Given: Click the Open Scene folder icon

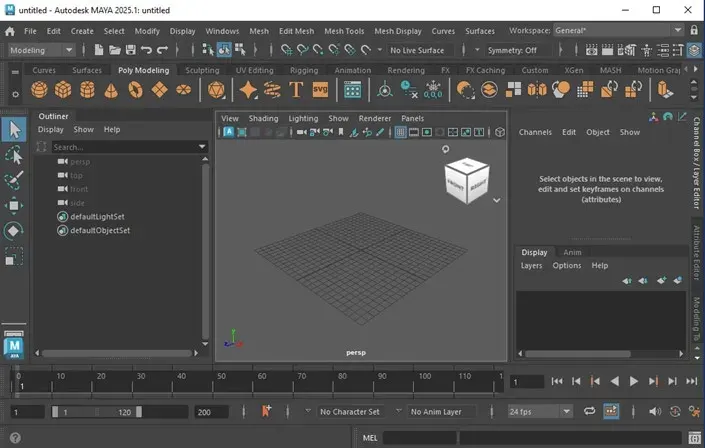Looking at the screenshot, I should click(x=115, y=49).
